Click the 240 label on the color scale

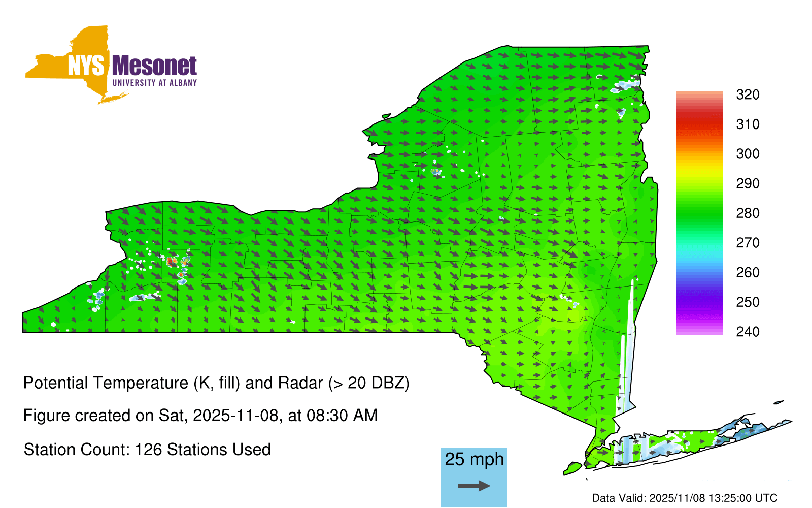point(748,332)
